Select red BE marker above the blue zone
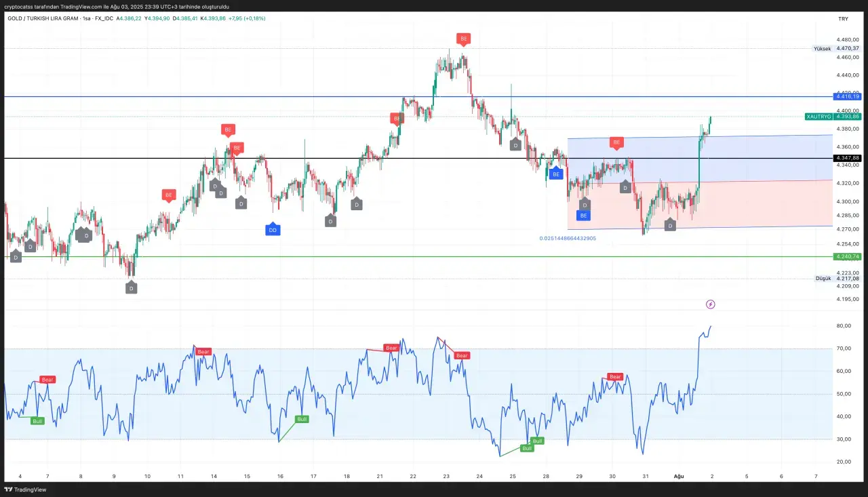Viewport: 868px width, 497px height. 616,142
